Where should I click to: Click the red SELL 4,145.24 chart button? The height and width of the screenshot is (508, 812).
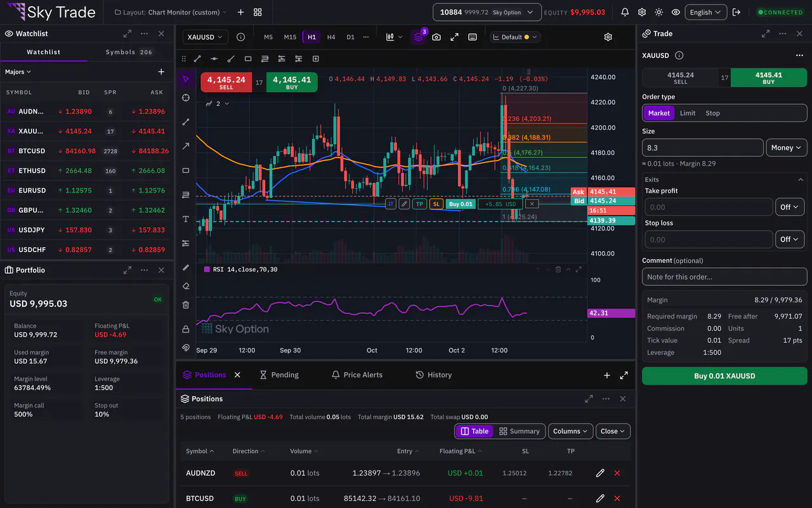(x=226, y=83)
